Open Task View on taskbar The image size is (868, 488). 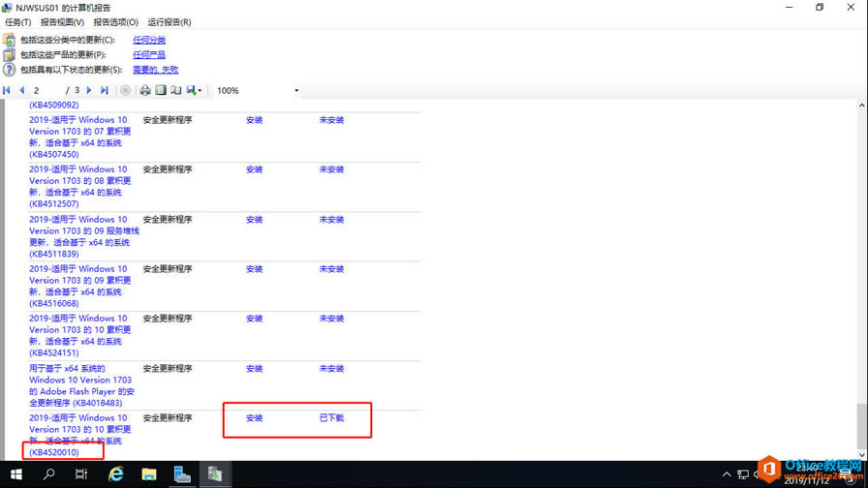pyautogui.click(x=81, y=474)
